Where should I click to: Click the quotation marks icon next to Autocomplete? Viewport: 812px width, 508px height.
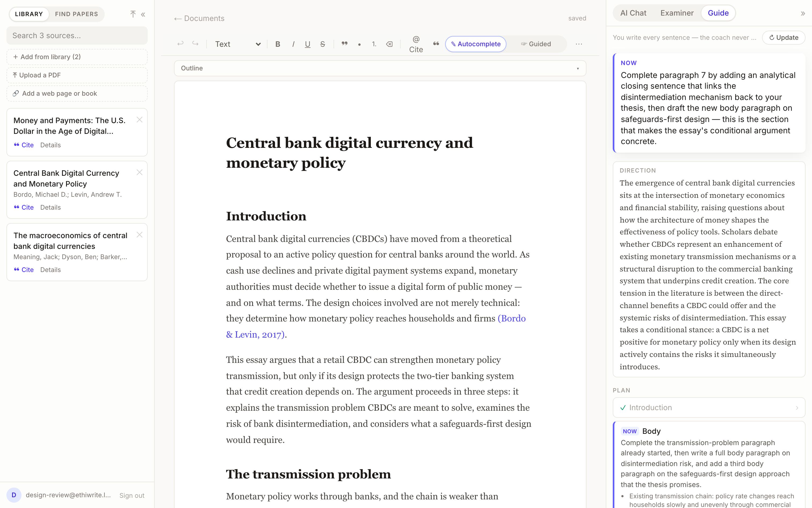436,44
